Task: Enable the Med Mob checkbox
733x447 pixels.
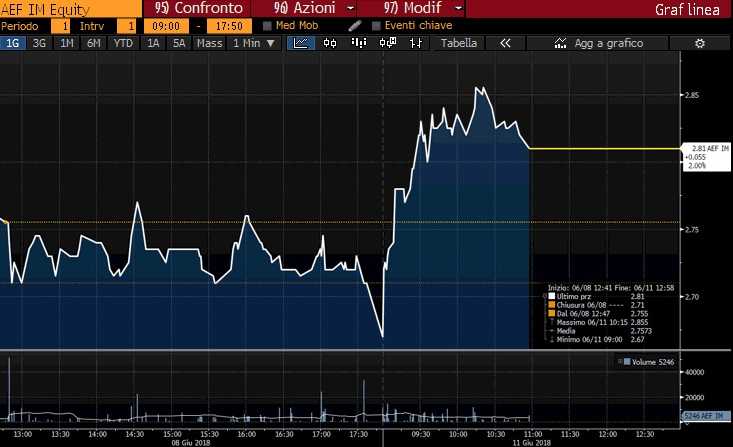Action: (267, 26)
